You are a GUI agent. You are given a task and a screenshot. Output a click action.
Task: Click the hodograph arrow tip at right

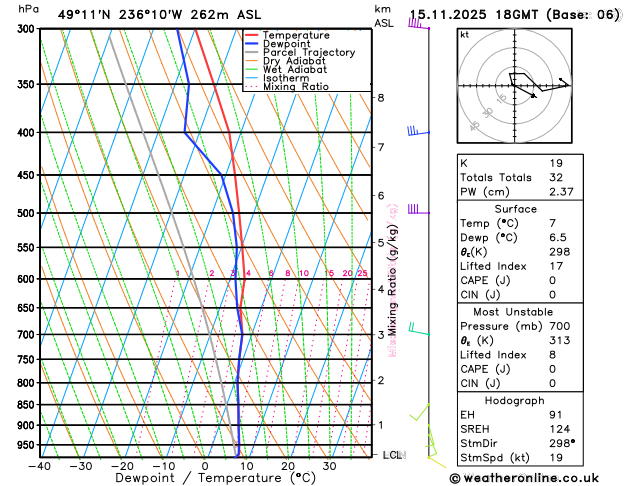pos(567,85)
